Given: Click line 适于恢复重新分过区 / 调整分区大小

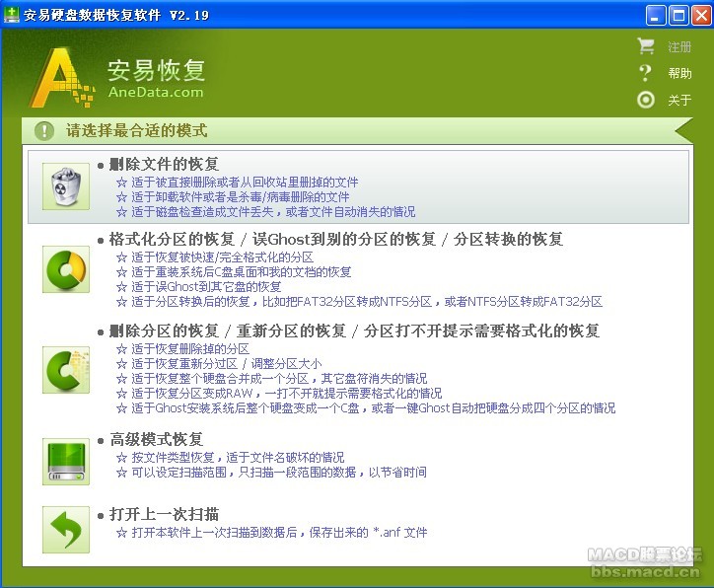Looking at the screenshot, I should pos(226,363).
